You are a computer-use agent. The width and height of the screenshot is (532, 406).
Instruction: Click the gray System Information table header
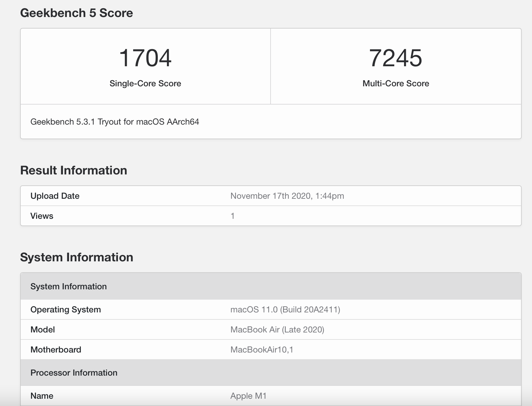(x=271, y=286)
